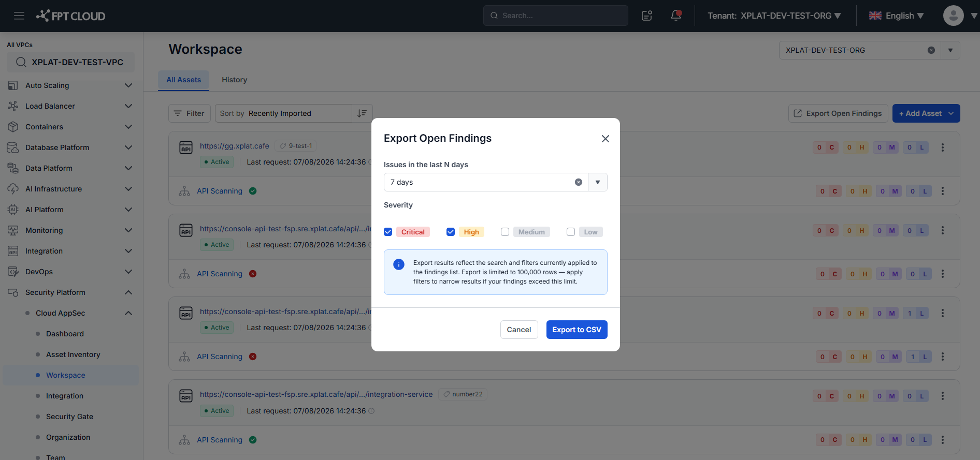Toggle the sort direction icon

362,113
